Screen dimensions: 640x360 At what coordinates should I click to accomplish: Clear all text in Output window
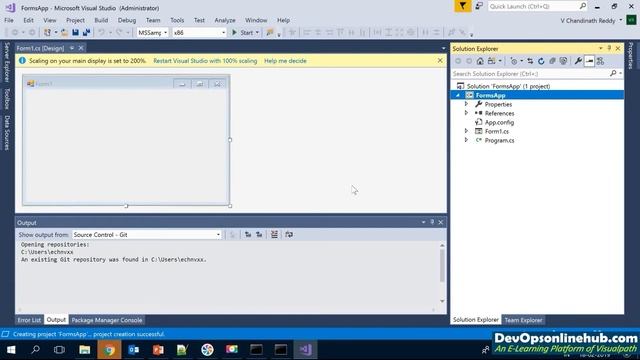(274, 234)
